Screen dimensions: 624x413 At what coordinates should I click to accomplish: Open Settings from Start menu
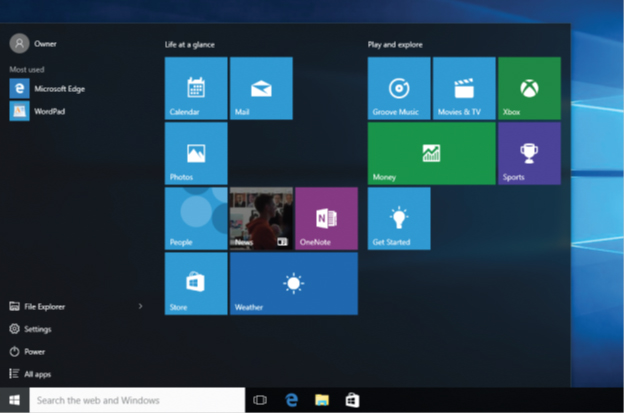click(x=30, y=329)
